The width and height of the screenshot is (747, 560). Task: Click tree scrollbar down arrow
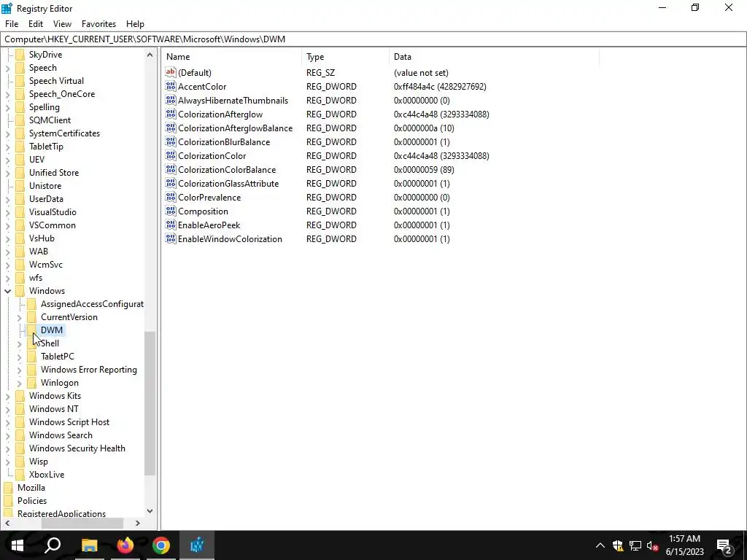[x=150, y=511]
